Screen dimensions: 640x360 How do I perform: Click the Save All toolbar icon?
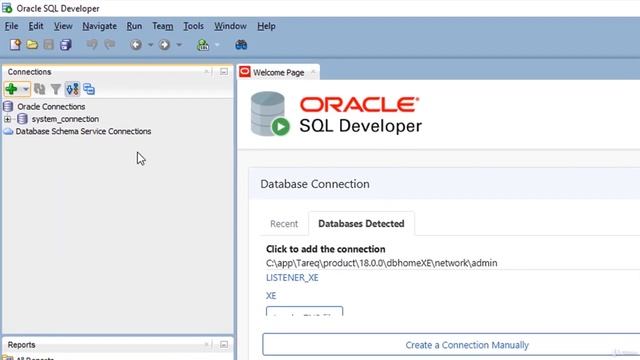66,44
